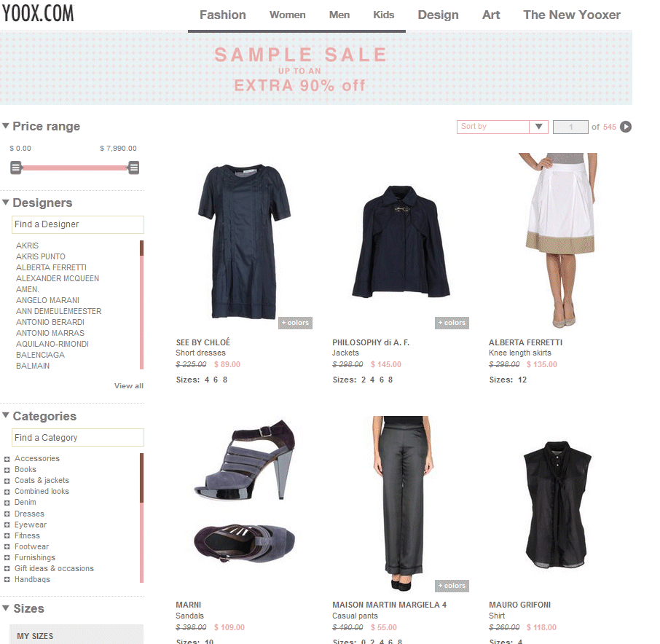The width and height of the screenshot is (660, 644).
Task: Expand the Accessories category plus icon
Action: tap(7, 459)
